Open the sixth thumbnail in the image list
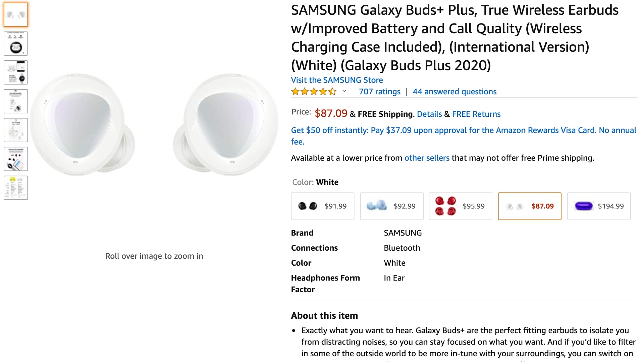The image size is (644, 362). coord(16,159)
